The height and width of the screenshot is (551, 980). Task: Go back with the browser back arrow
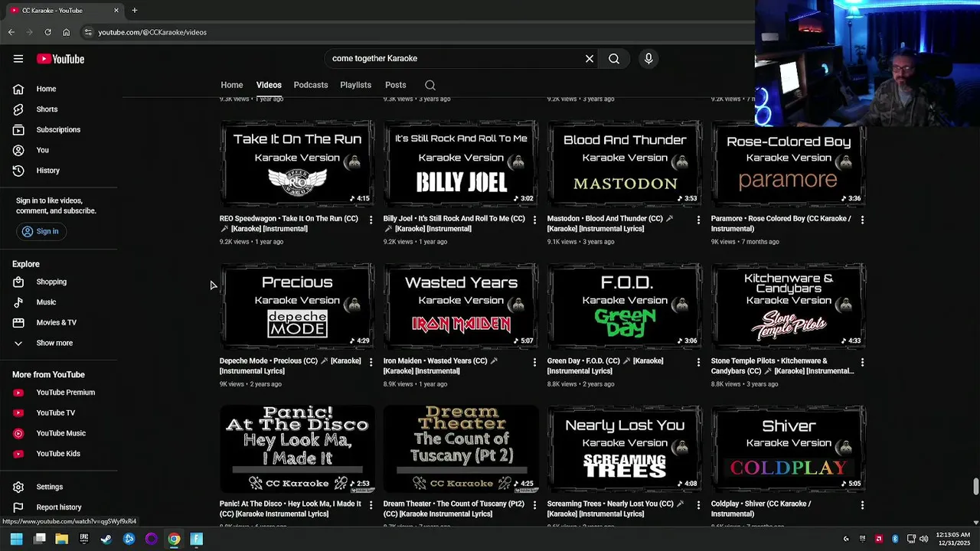tap(11, 32)
